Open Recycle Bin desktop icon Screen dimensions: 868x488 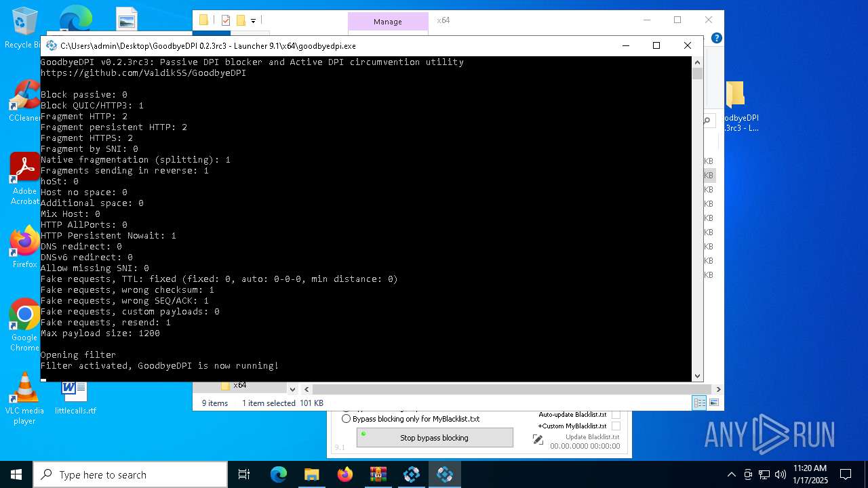(x=24, y=28)
